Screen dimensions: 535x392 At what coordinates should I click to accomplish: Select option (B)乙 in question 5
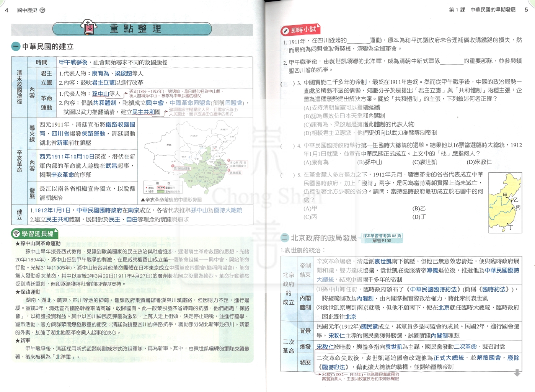click(419, 209)
